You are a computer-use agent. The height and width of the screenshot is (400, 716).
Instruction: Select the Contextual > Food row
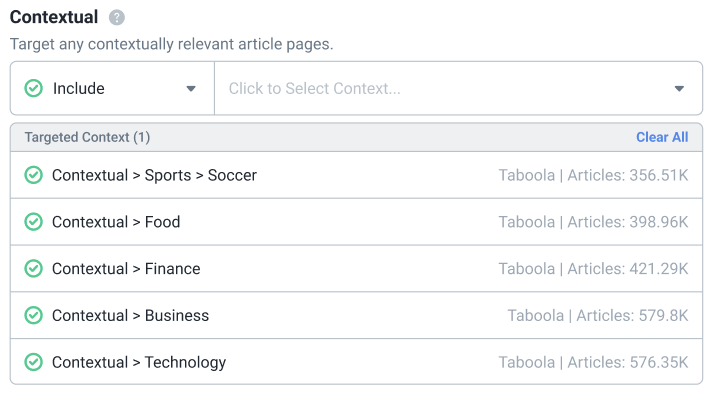pos(356,222)
